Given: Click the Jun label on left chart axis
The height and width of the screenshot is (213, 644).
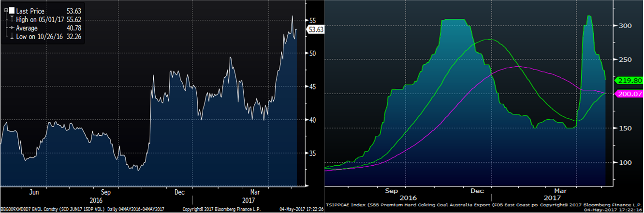Looking at the screenshot, I should point(34,192).
